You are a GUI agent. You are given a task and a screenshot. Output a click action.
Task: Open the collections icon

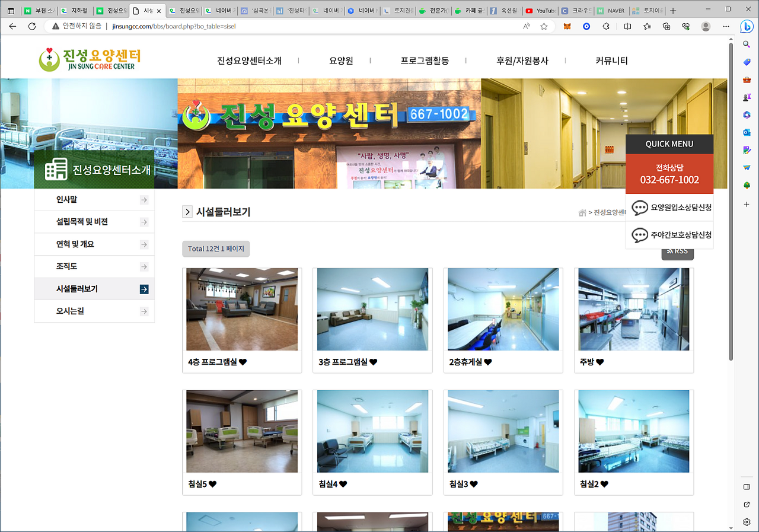[x=666, y=27]
